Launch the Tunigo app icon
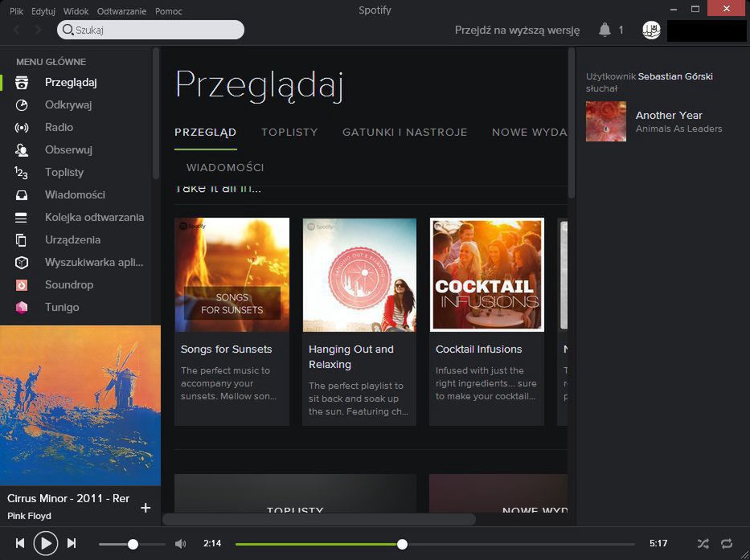750x560 pixels. [21, 308]
